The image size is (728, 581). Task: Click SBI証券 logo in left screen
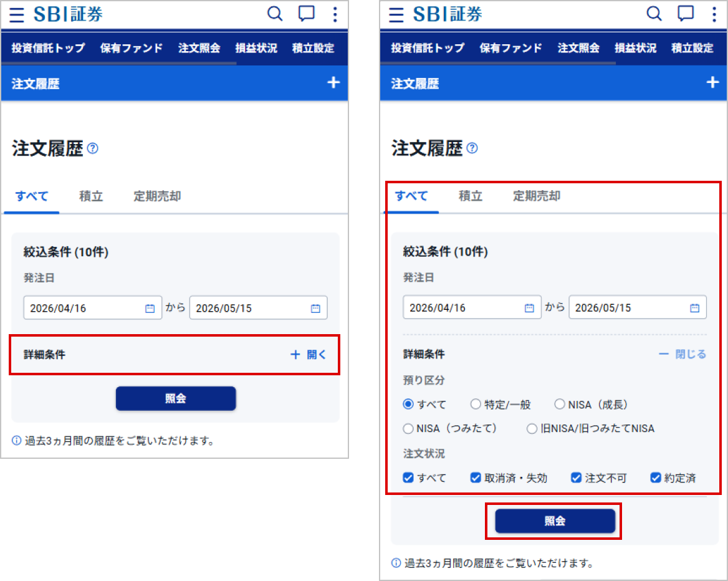point(68,14)
